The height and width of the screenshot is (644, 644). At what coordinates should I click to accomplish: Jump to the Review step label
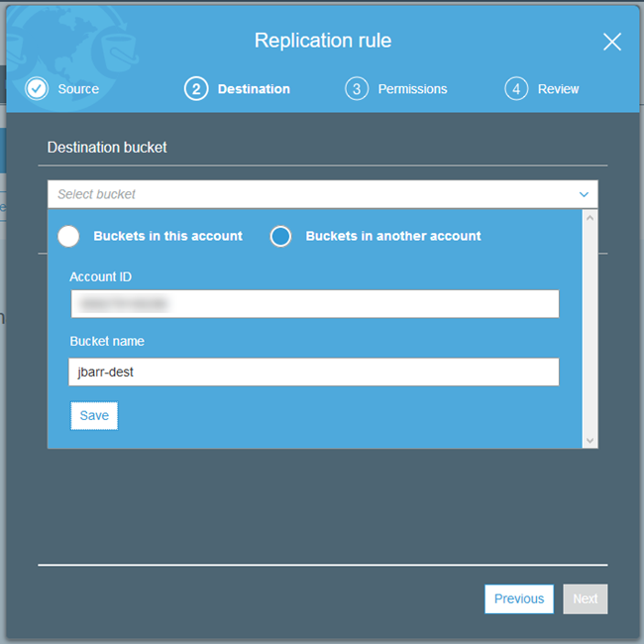pyautogui.click(x=558, y=89)
